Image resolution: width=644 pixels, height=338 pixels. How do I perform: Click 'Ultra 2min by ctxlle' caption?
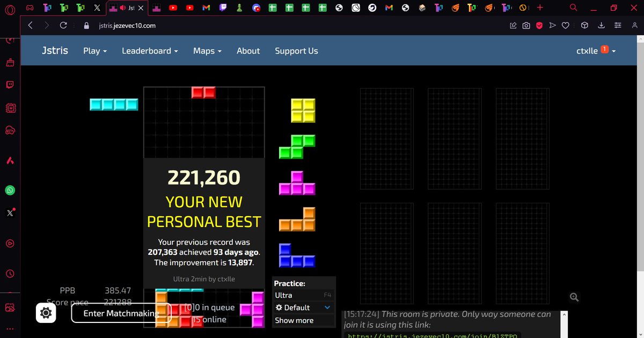point(204,279)
